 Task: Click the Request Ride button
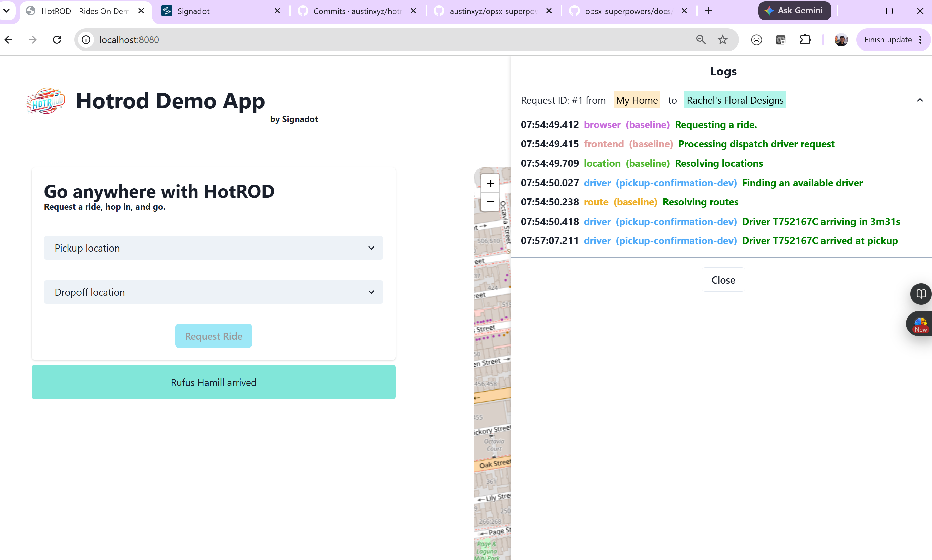pyautogui.click(x=213, y=336)
